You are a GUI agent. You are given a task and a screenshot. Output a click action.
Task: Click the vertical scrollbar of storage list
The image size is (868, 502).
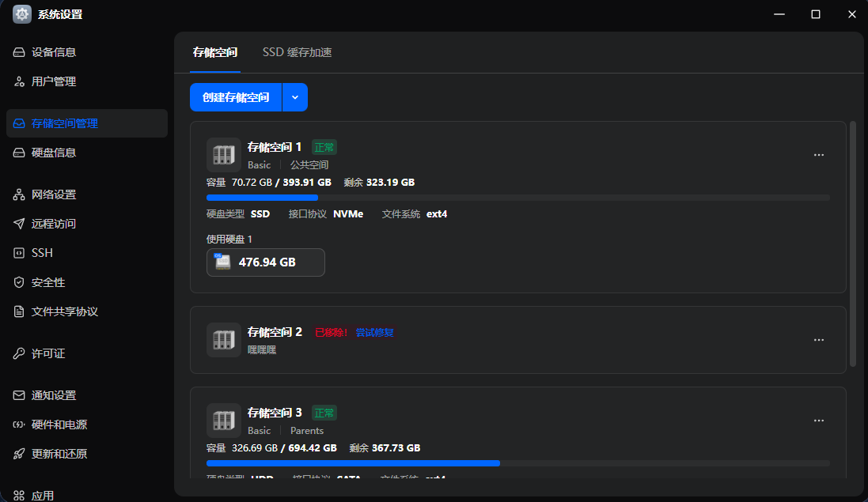click(853, 243)
